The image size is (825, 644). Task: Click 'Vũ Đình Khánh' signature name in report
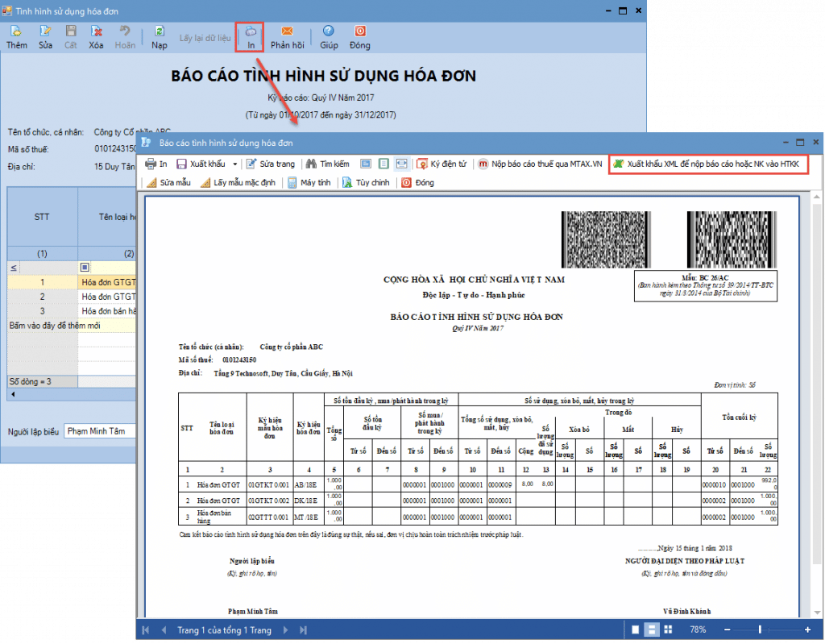click(x=686, y=611)
